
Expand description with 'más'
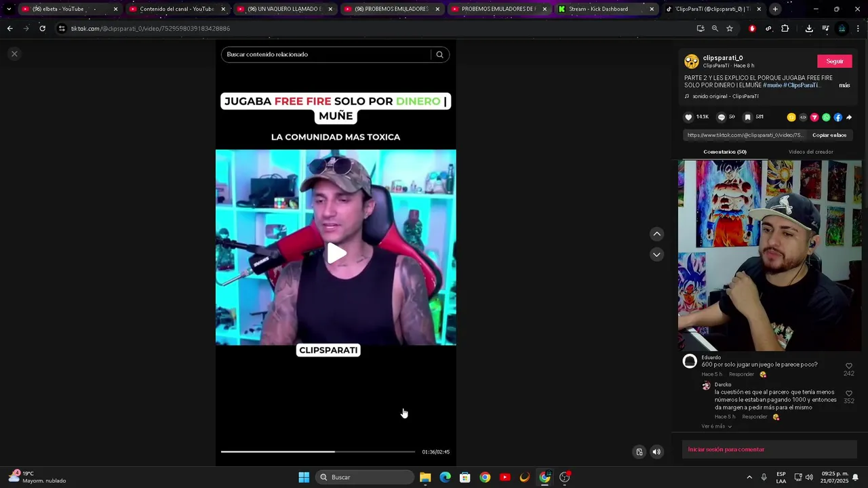pyautogui.click(x=844, y=85)
